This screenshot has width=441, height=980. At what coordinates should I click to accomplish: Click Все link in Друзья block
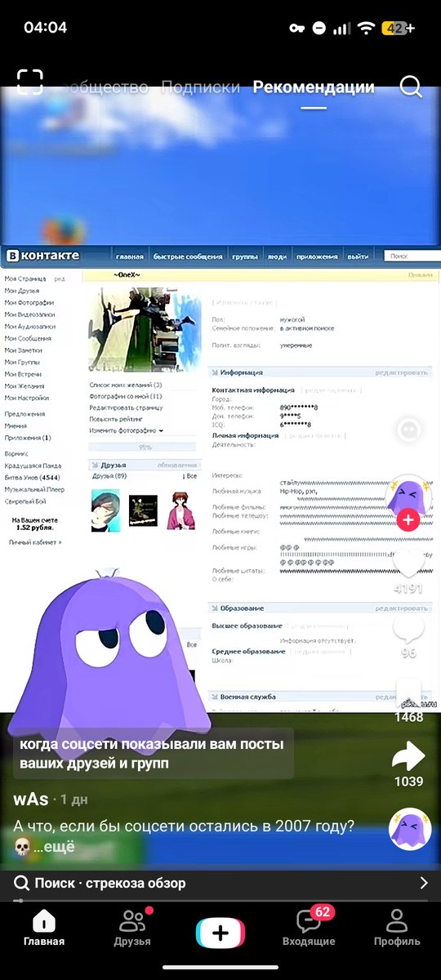point(190,475)
